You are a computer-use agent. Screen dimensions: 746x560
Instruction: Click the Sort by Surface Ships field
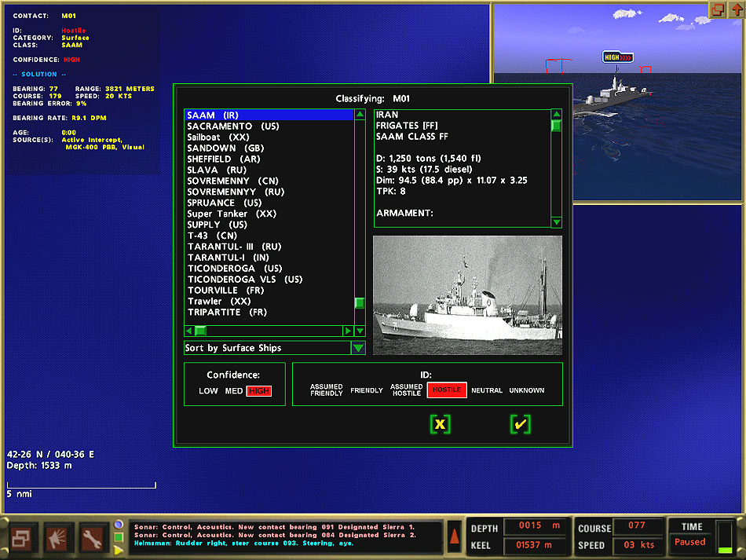coord(268,348)
